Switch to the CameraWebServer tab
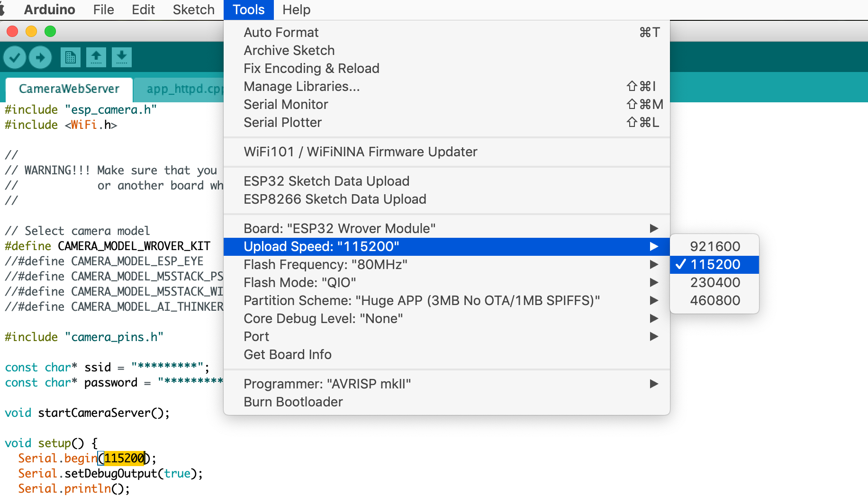 (69, 89)
